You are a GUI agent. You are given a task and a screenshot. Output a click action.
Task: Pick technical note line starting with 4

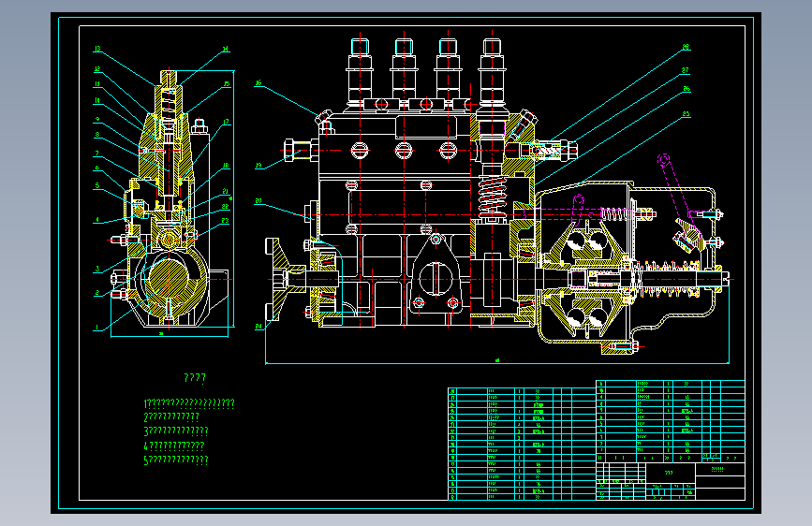(174, 446)
